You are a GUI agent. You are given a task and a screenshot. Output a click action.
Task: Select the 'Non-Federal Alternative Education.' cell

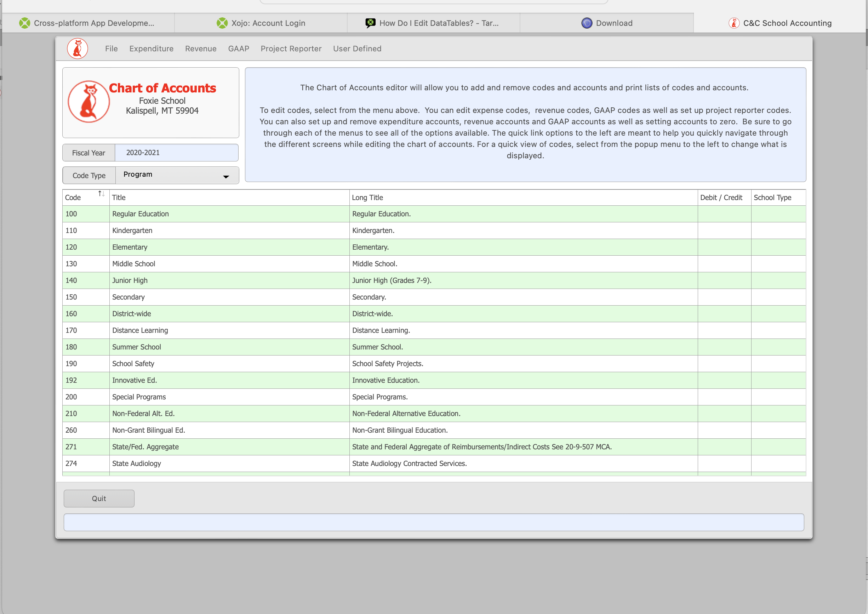(x=524, y=414)
